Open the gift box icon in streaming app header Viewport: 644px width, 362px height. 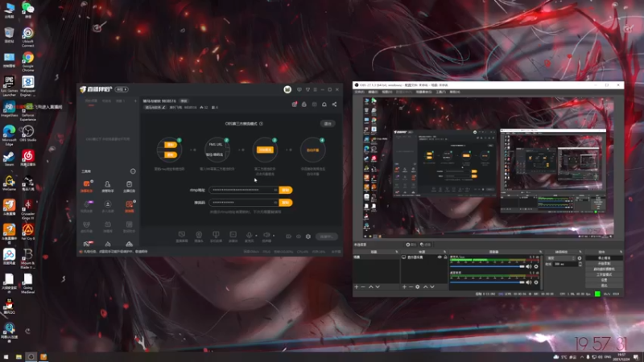tap(294, 105)
